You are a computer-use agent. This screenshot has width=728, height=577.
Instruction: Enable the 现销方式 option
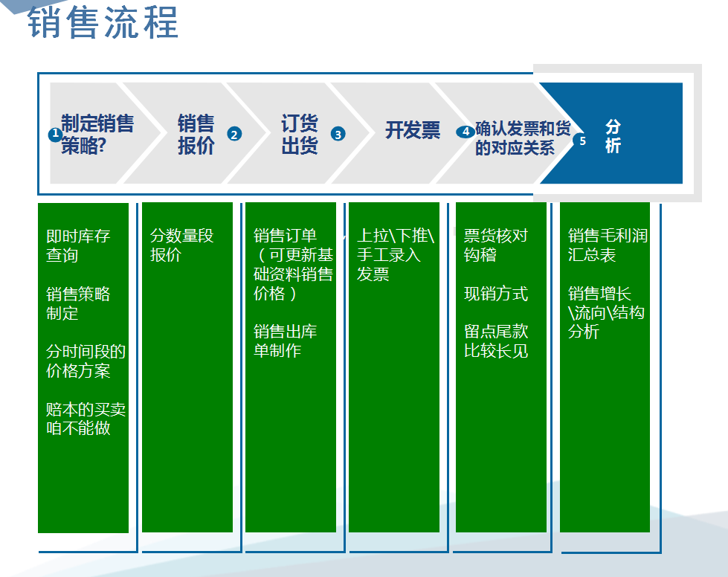pyautogui.click(x=497, y=294)
